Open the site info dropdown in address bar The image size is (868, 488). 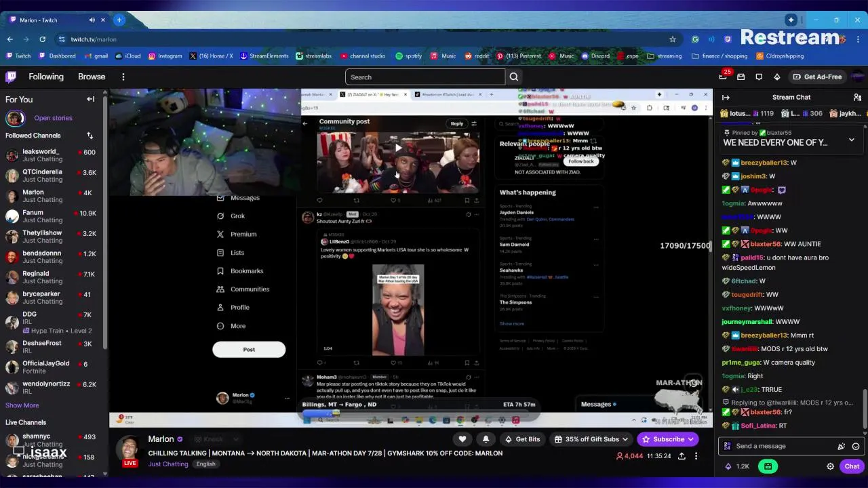point(62,39)
